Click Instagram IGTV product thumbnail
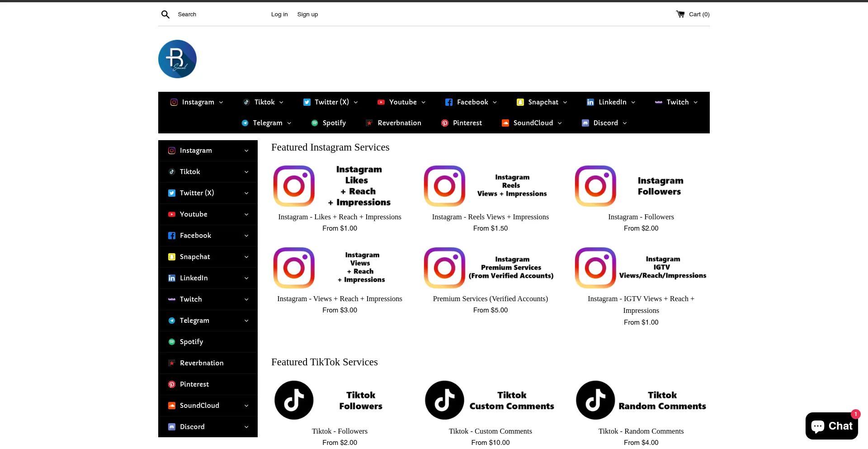Screen dimensions: 868x449 click(x=641, y=268)
